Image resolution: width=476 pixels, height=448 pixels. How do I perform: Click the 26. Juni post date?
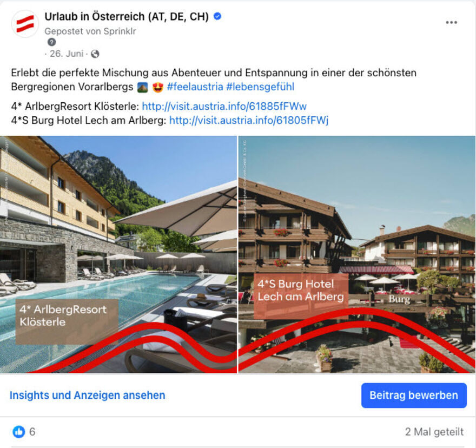click(x=67, y=54)
